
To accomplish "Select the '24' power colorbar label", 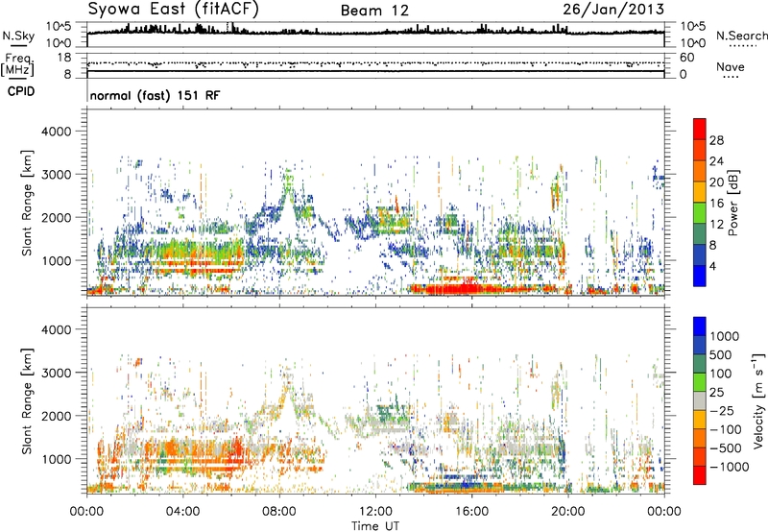I will [716, 161].
